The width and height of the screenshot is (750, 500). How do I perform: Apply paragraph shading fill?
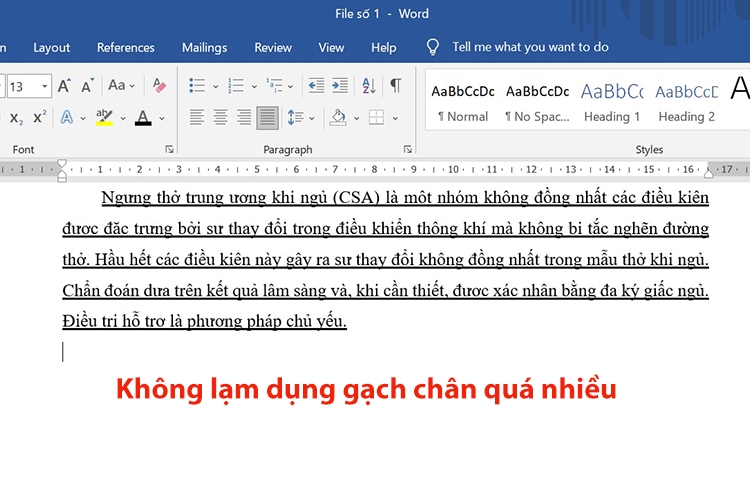tap(338, 117)
